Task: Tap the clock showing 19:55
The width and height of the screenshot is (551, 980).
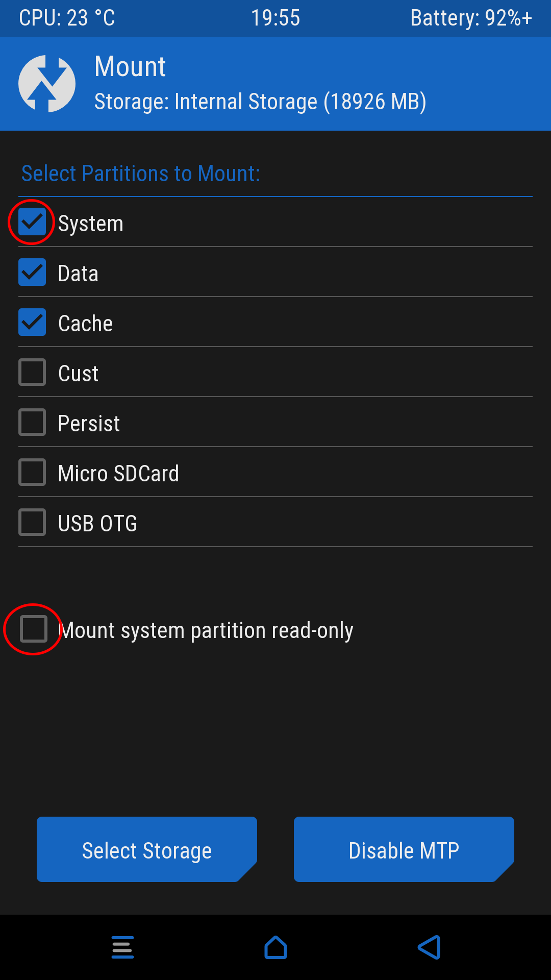Action: [x=275, y=18]
